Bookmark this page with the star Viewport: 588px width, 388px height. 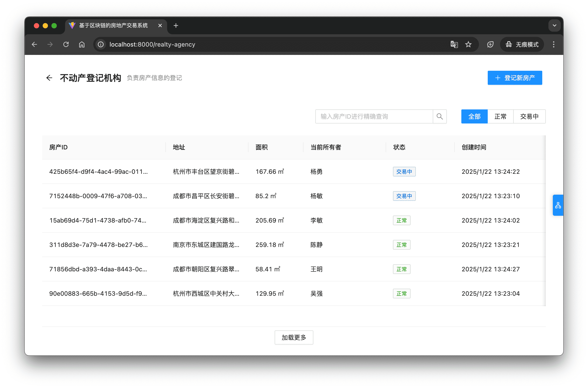(x=468, y=45)
